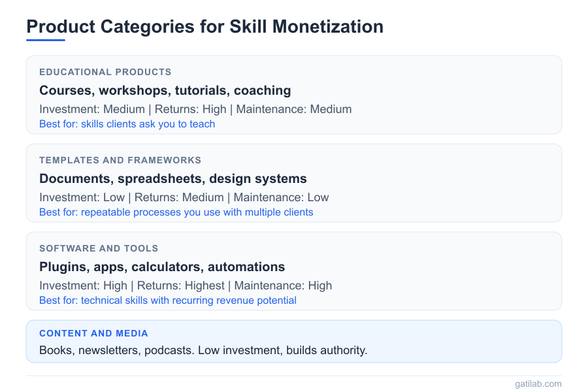Click "Courses, workshops, tutorials, coaching" heading
This screenshot has width=588, height=392.
coord(165,90)
